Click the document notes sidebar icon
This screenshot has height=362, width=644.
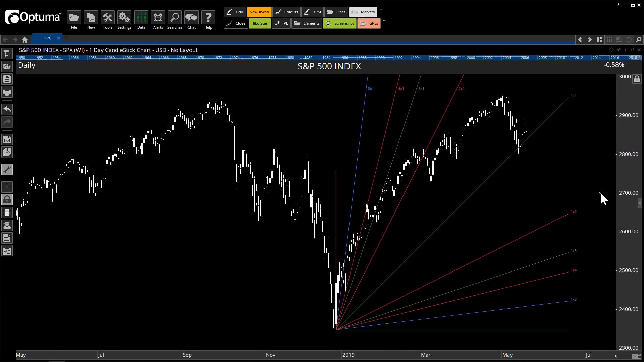(x=7, y=238)
